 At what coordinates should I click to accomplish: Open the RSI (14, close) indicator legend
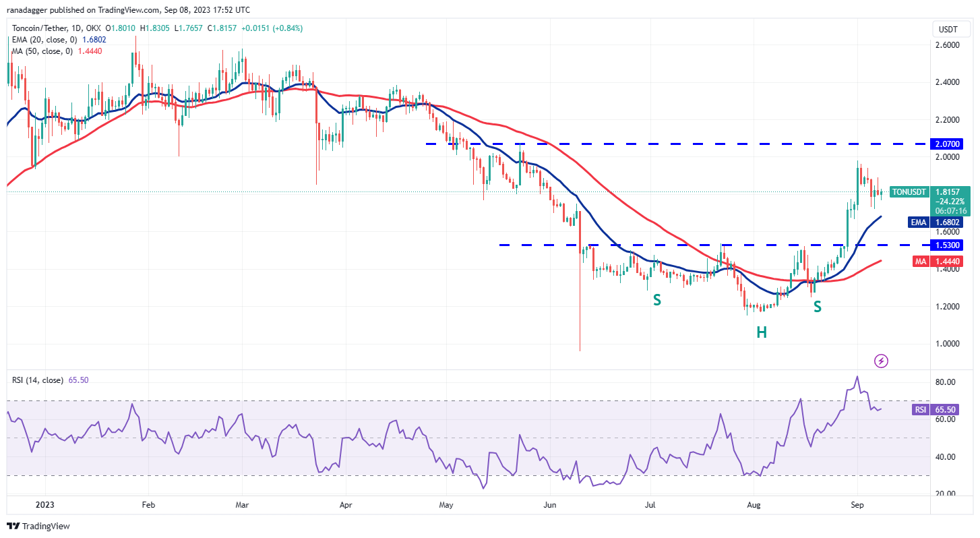36,380
